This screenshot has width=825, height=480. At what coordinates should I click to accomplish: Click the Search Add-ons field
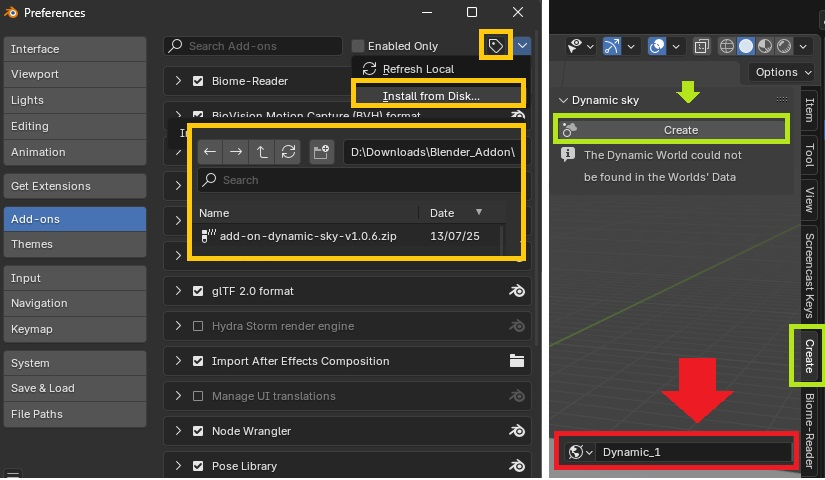pyautogui.click(x=253, y=46)
